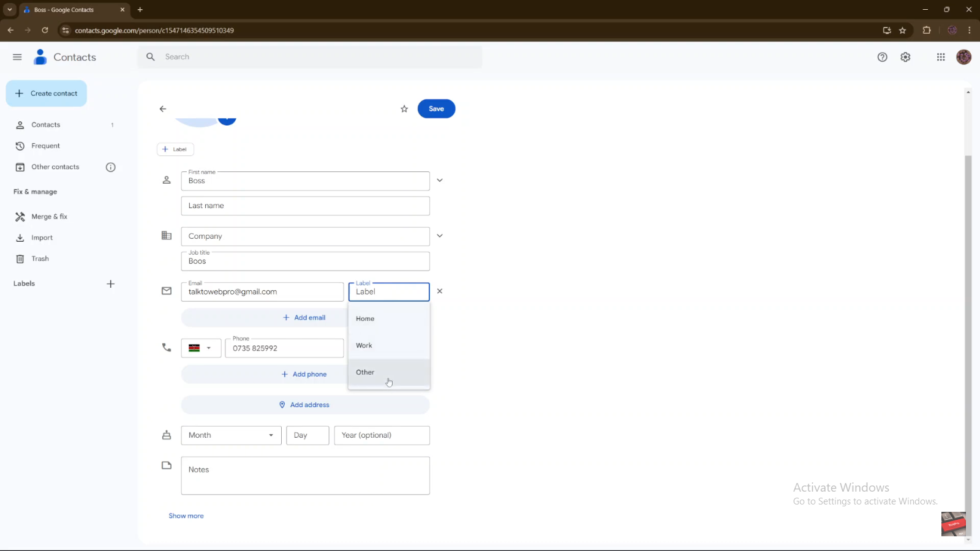Click the browser address bar URL
980x551 pixels.
154,30
